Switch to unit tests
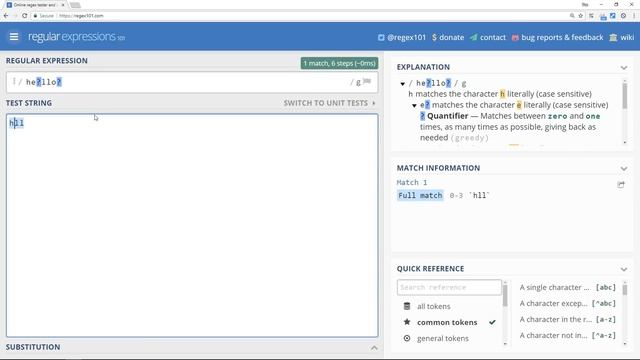 tap(329, 103)
